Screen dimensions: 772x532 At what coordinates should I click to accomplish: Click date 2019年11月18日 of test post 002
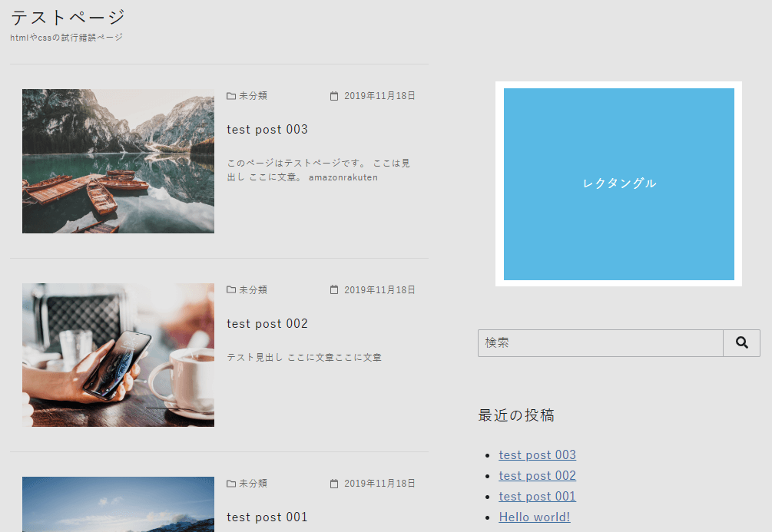379,290
